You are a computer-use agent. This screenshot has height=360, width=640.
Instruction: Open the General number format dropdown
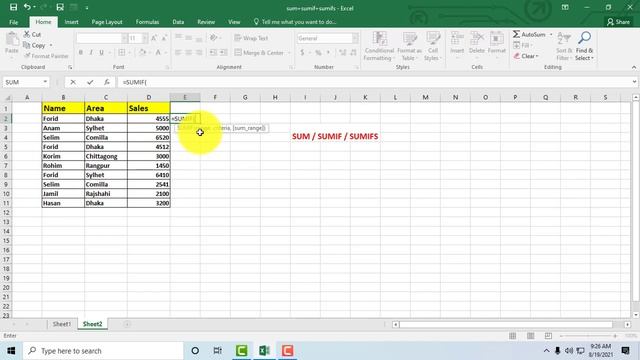point(355,38)
